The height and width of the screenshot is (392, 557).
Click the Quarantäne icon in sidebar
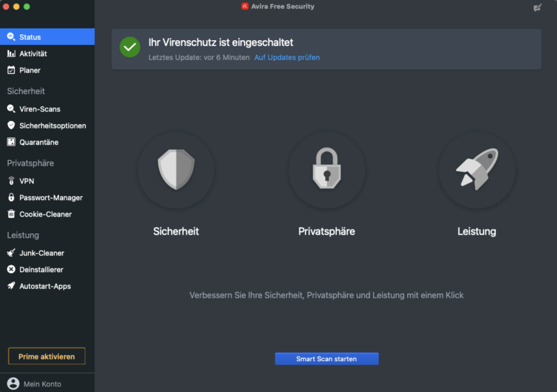[x=11, y=142]
